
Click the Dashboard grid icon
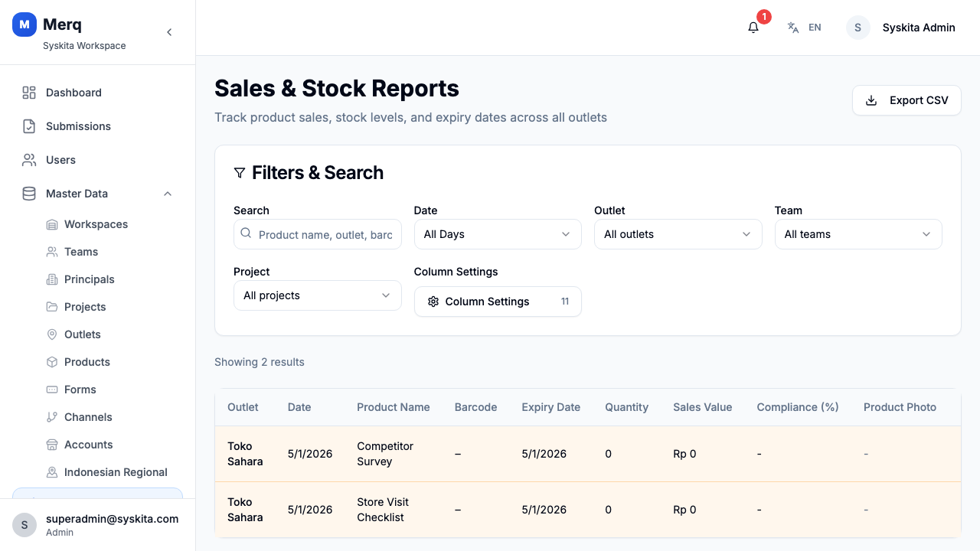pos(29,93)
